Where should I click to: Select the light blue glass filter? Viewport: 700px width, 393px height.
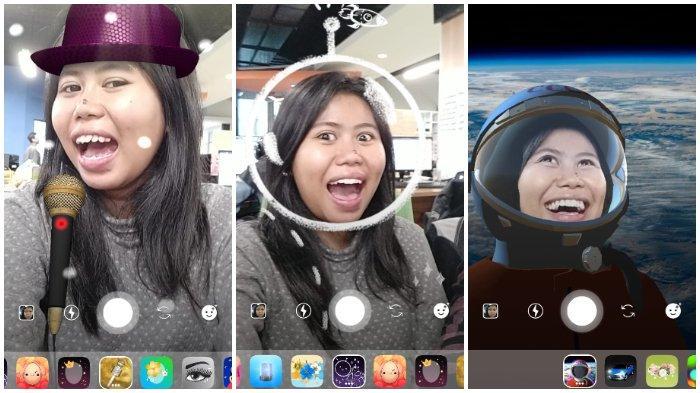pos(266,371)
